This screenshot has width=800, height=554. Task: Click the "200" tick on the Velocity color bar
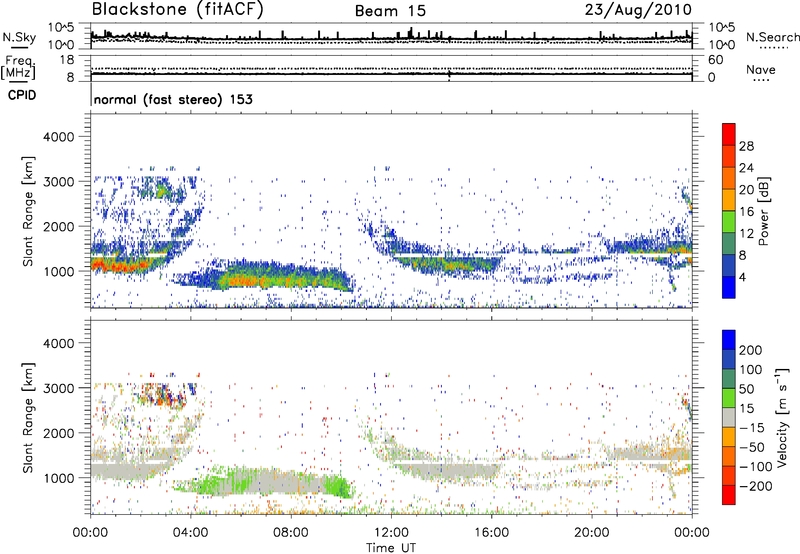tap(751, 350)
